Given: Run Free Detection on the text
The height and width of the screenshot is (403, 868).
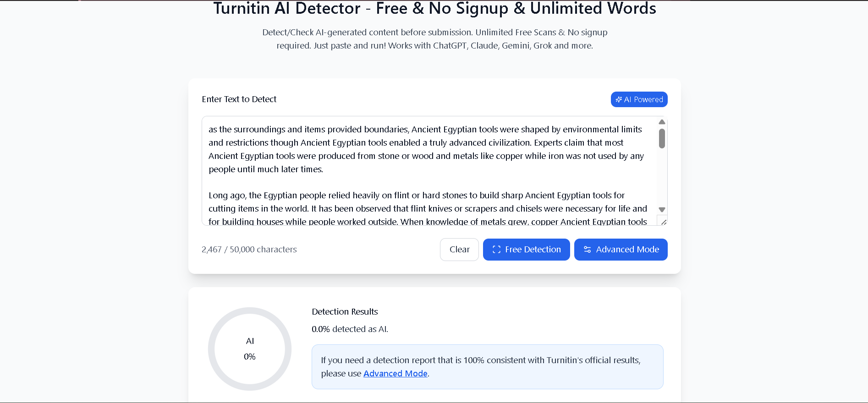Looking at the screenshot, I should tap(526, 250).
